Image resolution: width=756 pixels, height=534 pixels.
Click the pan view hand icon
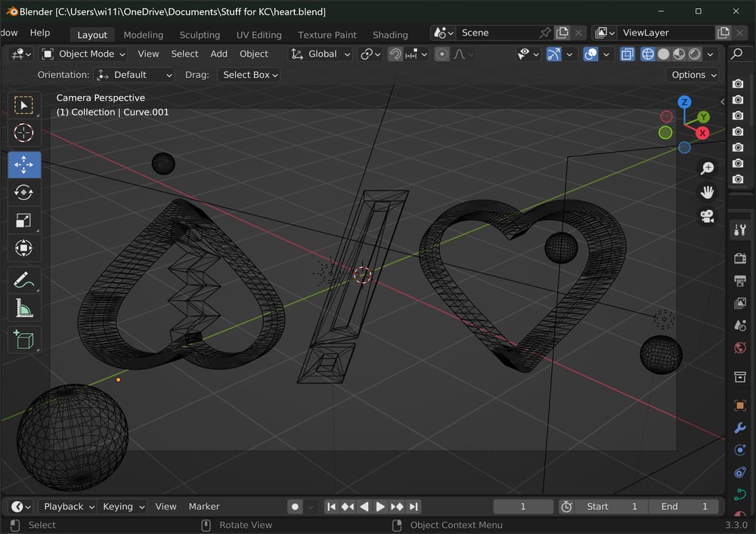pyautogui.click(x=707, y=192)
